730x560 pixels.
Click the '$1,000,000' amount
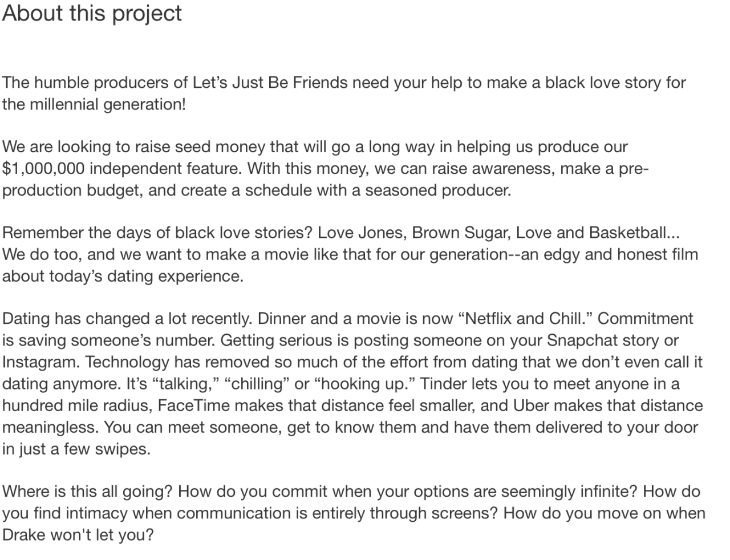pyautogui.click(x=43, y=169)
